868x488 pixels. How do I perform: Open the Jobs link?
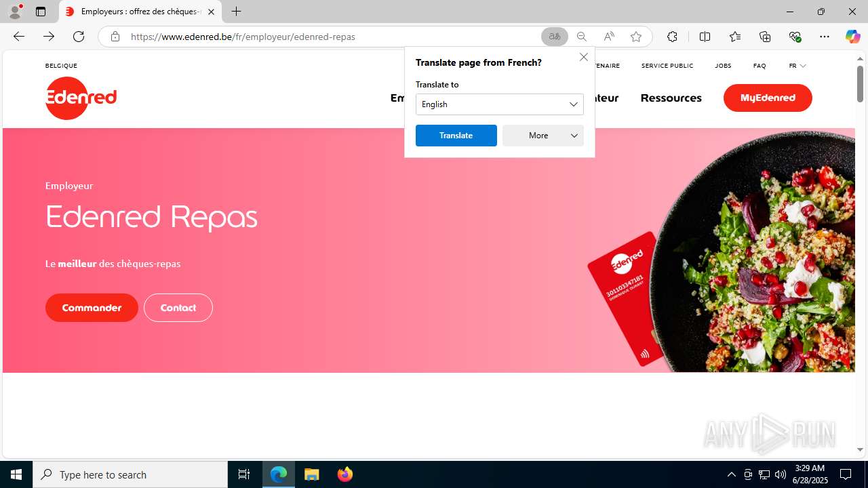[x=723, y=66]
